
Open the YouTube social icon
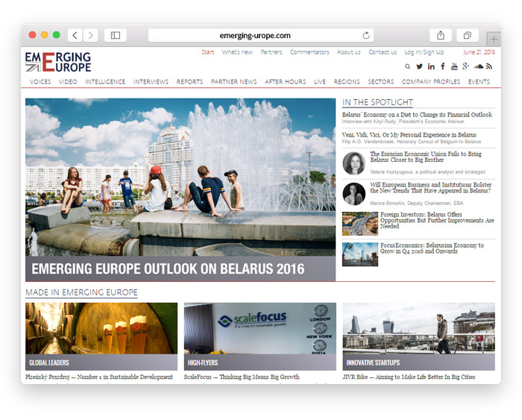[454, 66]
